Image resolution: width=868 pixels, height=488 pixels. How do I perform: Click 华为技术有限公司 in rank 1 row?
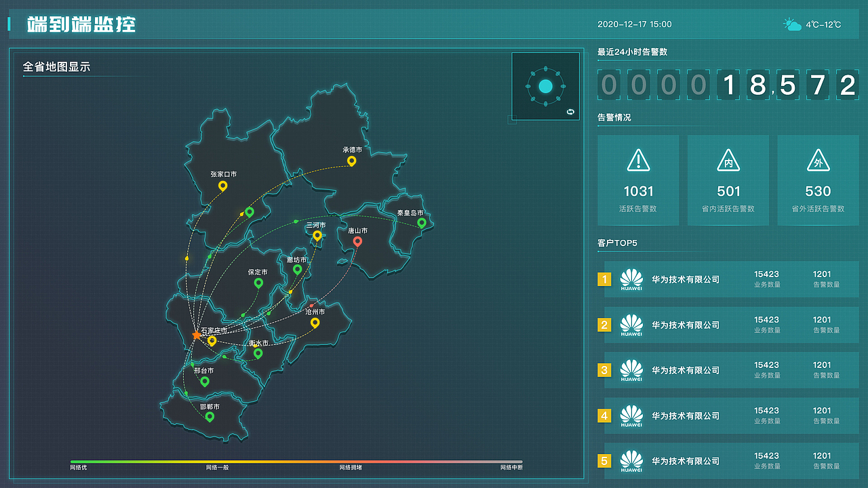(x=686, y=279)
